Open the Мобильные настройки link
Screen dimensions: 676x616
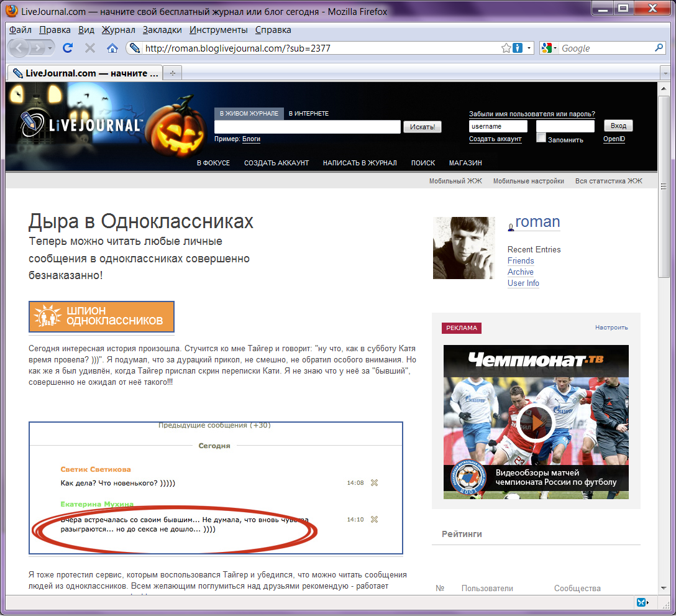coord(529,181)
